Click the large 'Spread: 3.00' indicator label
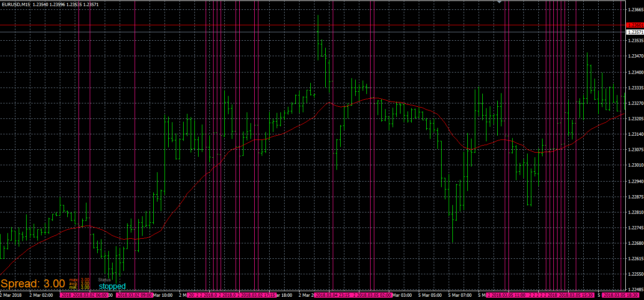This screenshot has width=644, height=300. click(x=33, y=284)
